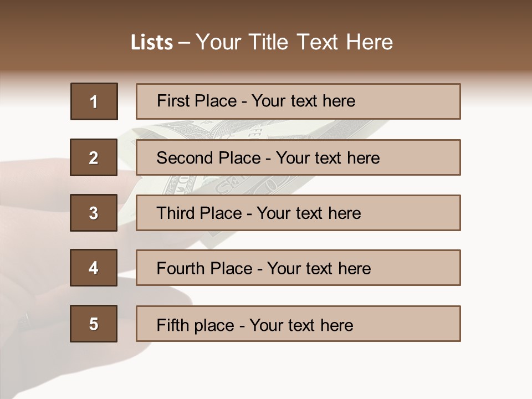Select the Fifth place text bar

click(x=298, y=324)
